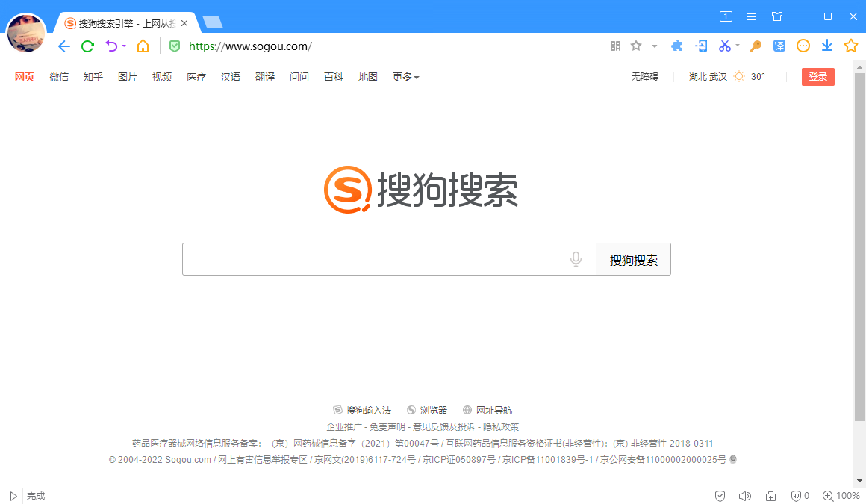Bookmark page with the gray star icon

[636, 46]
